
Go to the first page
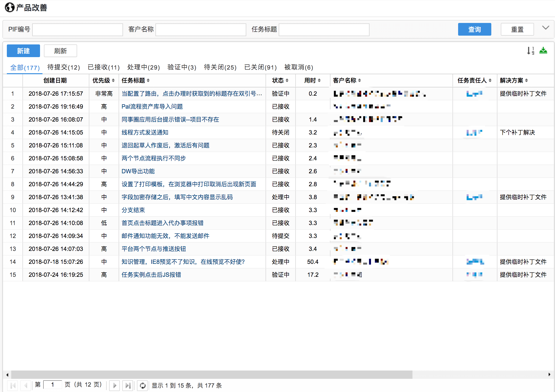(x=13, y=385)
